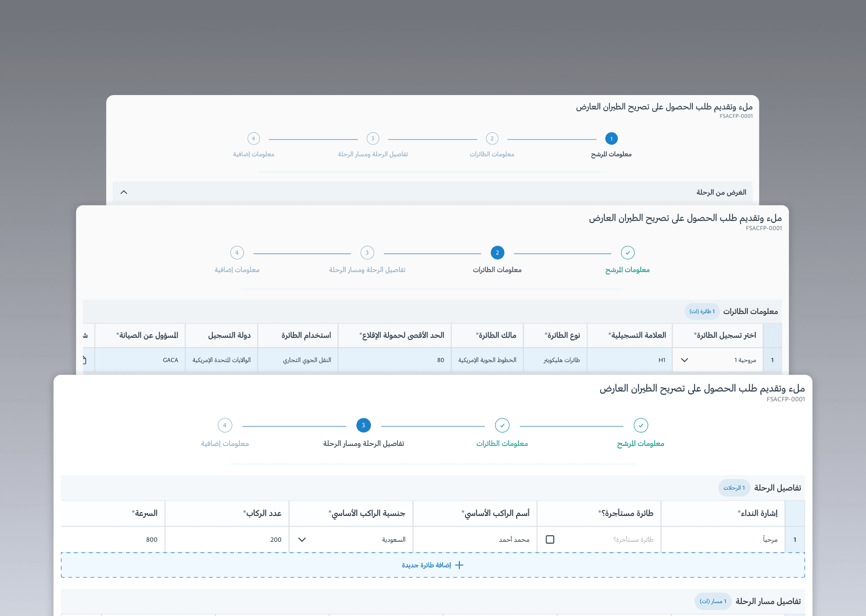Select active step 2 circle on aircraft info card

(497, 253)
